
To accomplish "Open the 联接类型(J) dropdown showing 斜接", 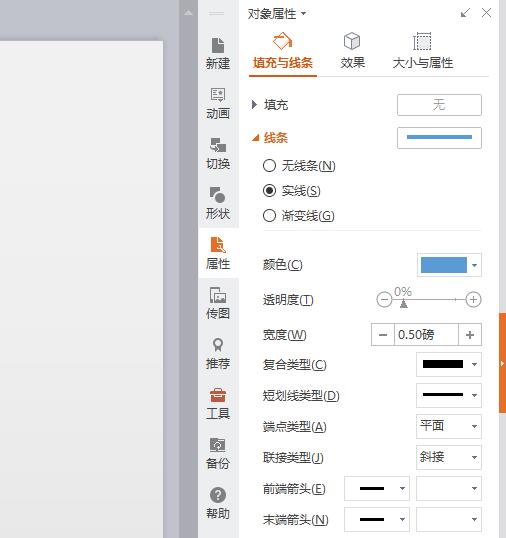I will click(449, 457).
